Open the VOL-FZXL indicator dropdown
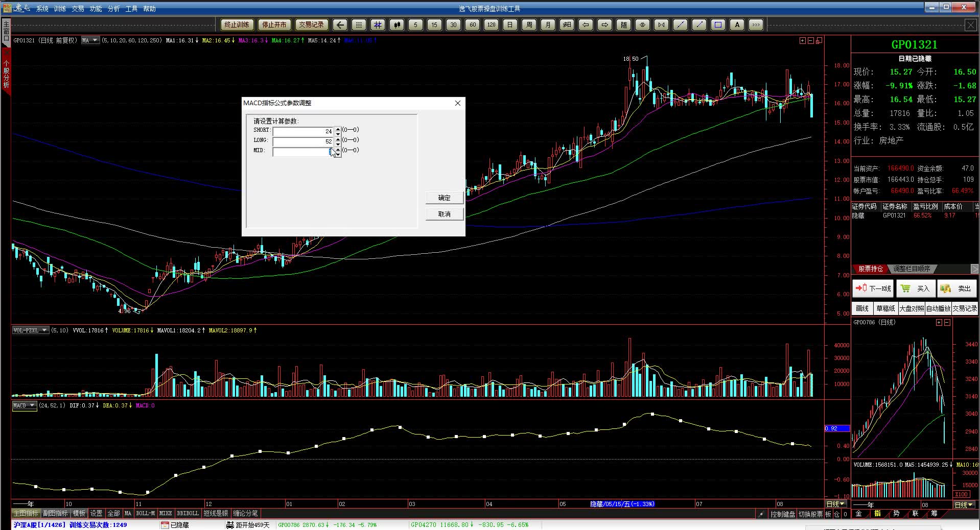The image size is (980, 530). tap(30, 330)
